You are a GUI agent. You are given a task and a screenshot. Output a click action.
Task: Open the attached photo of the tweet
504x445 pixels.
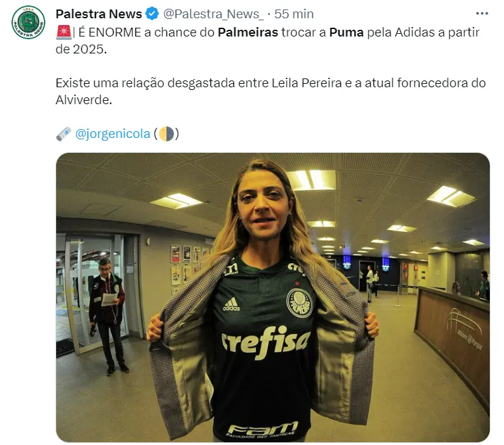(273, 297)
